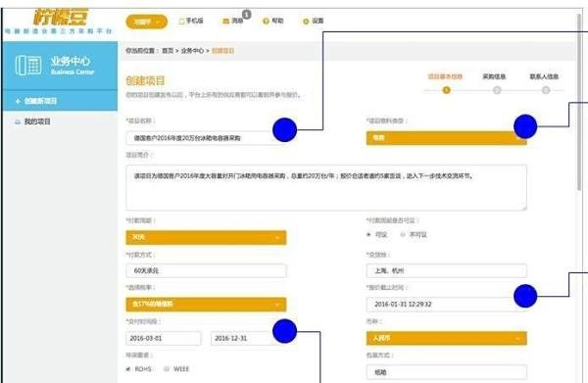
Task: Click 业务中心 in the breadcrumb
Action: [192, 51]
